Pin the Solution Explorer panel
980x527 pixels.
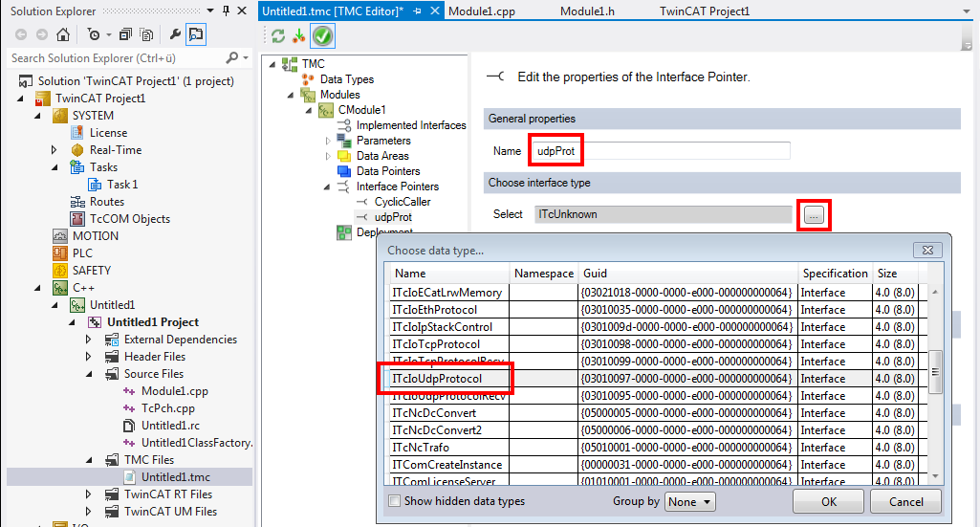coord(226,11)
